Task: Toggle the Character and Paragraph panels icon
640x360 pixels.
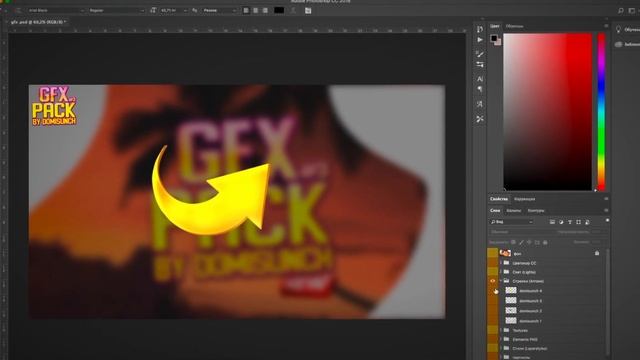Action: click(x=308, y=10)
